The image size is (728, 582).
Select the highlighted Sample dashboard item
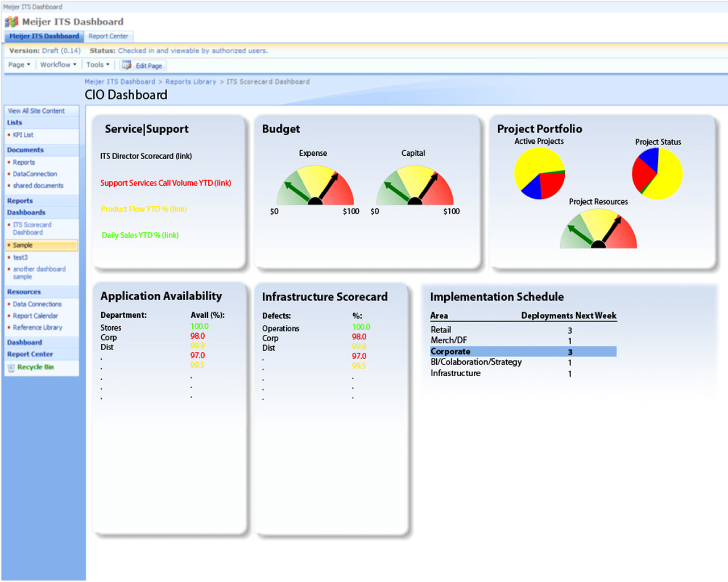(x=42, y=246)
